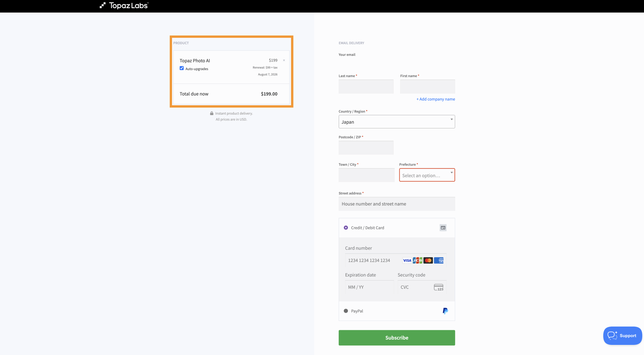Image resolution: width=644 pixels, height=355 pixels.
Task: Uncheck the Auto-upgrades checkbox
Action: pyautogui.click(x=182, y=68)
